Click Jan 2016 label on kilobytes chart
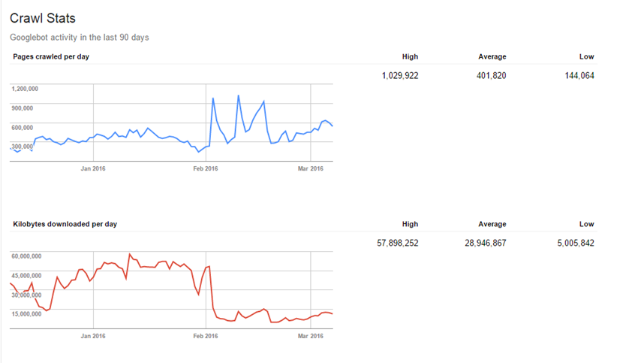 click(x=92, y=336)
